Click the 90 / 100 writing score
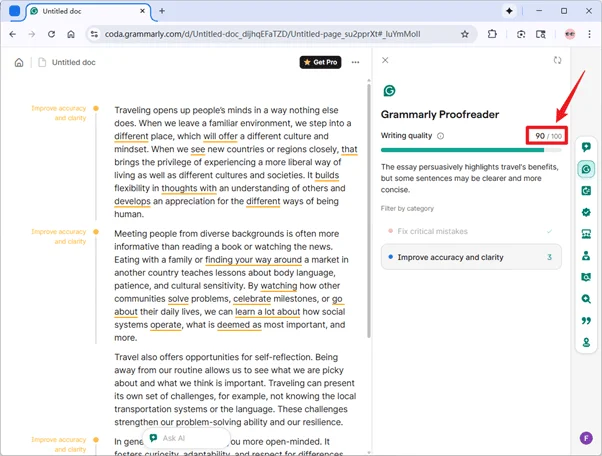The width and height of the screenshot is (602, 456). click(x=548, y=136)
